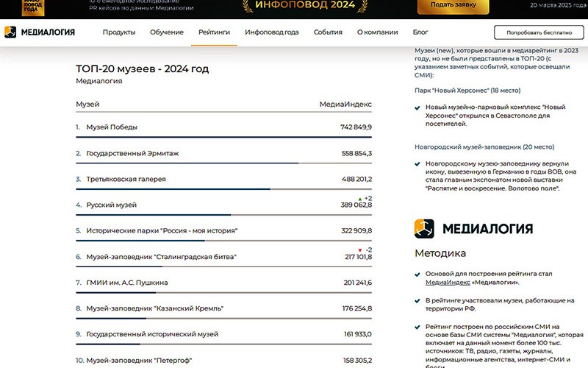
Task: Open the Продукты menu
Action: point(119,32)
